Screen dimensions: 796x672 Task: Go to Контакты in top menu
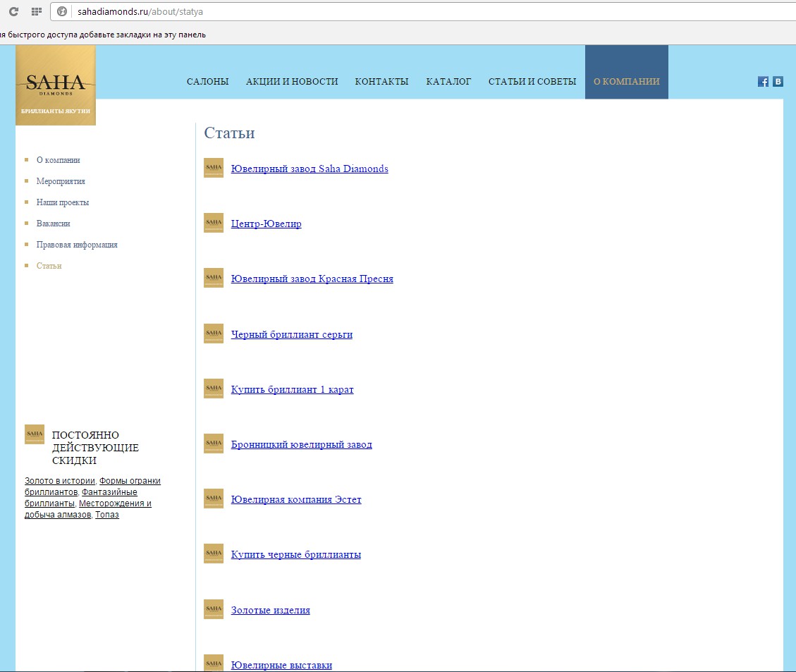pos(381,81)
